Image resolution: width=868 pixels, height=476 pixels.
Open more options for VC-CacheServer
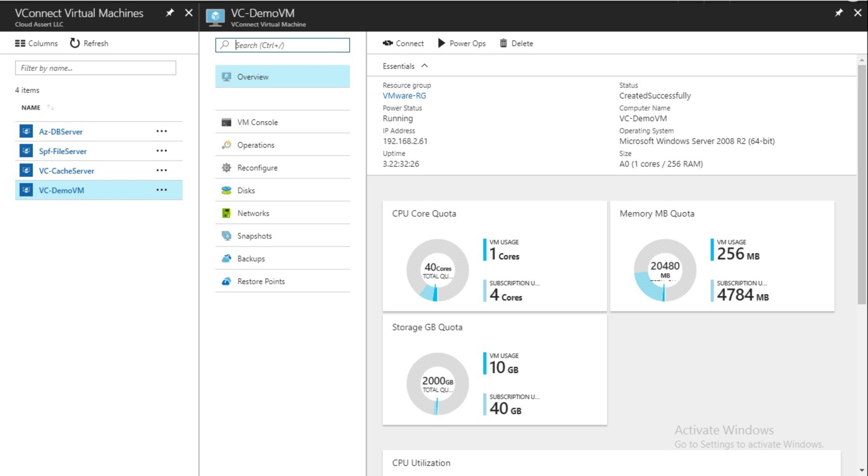(x=162, y=171)
